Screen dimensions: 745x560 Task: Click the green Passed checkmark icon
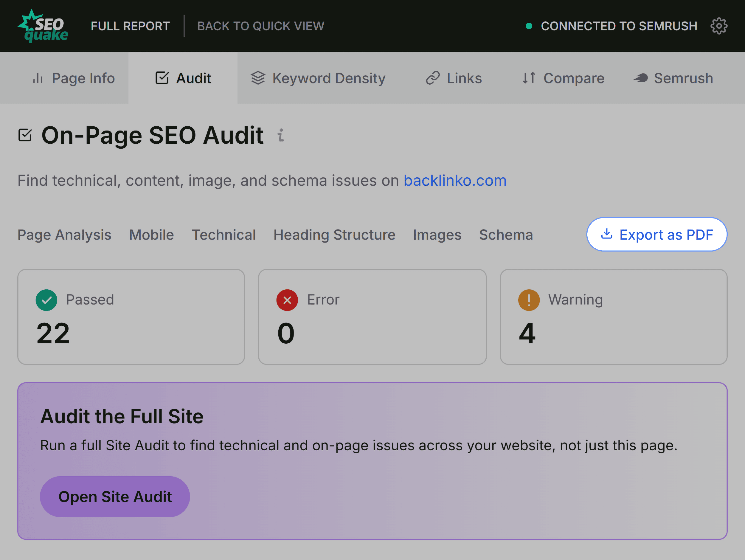(x=46, y=300)
